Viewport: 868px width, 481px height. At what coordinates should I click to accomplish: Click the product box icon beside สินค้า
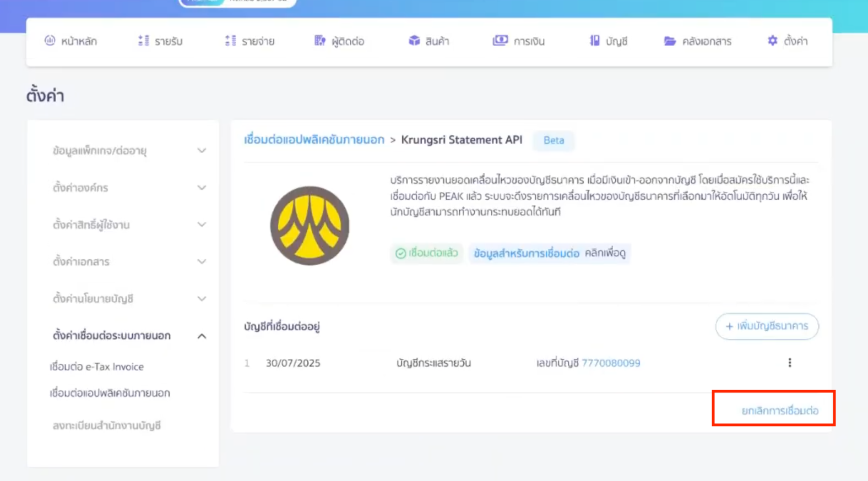click(x=414, y=41)
